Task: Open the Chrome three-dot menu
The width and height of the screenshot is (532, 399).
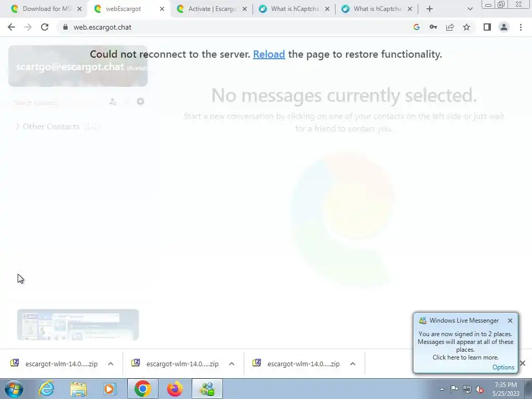Action: [x=521, y=27]
